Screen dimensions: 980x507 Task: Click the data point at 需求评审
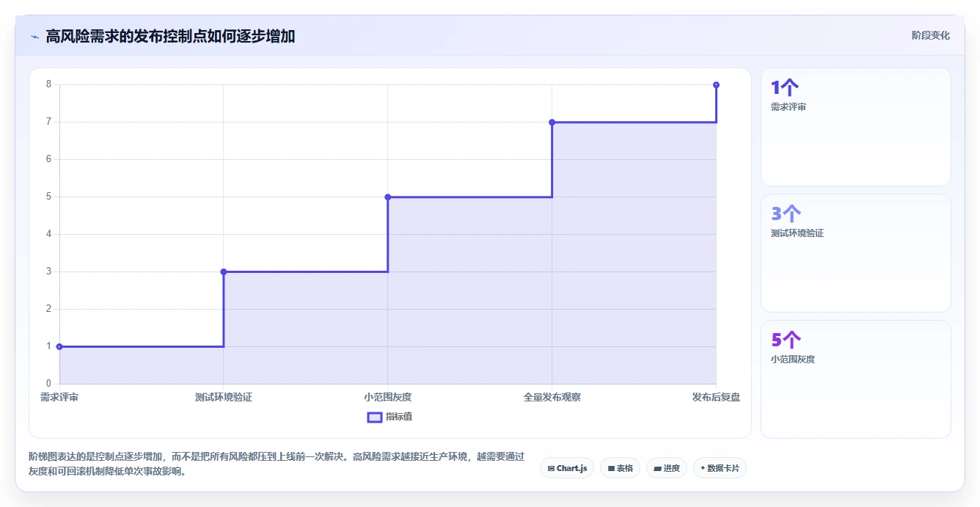(x=59, y=346)
